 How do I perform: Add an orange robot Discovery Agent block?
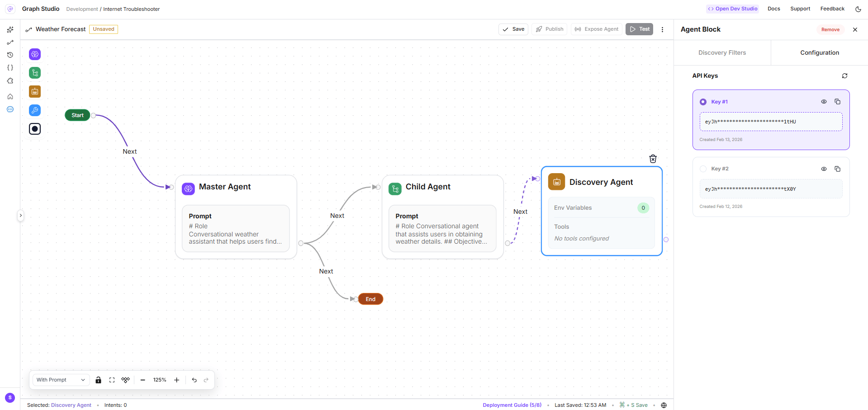tap(35, 91)
